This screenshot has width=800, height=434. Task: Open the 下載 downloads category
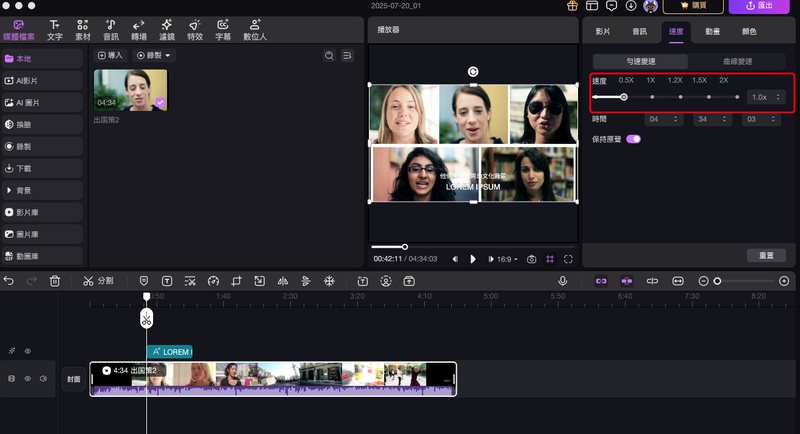(x=42, y=168)
